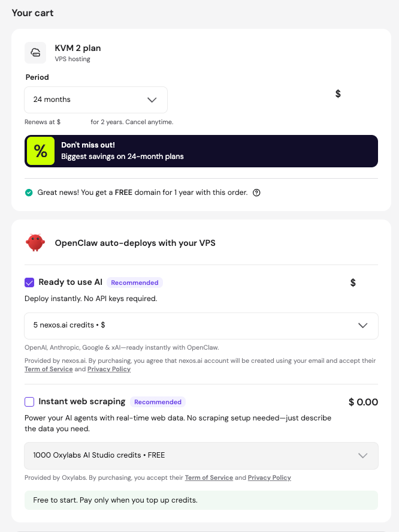
Task: Click the red OpenClaw mascot icon
Action: [x=35, y=242]
